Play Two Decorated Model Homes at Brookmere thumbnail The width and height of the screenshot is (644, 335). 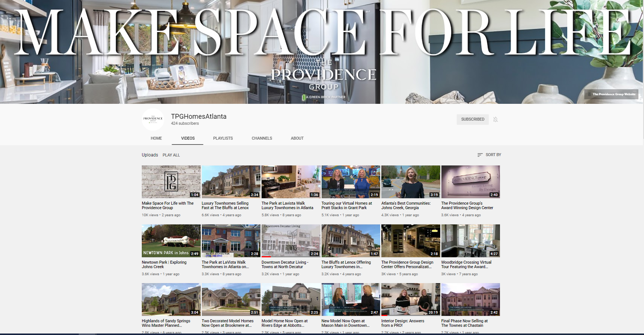(231, 300)
